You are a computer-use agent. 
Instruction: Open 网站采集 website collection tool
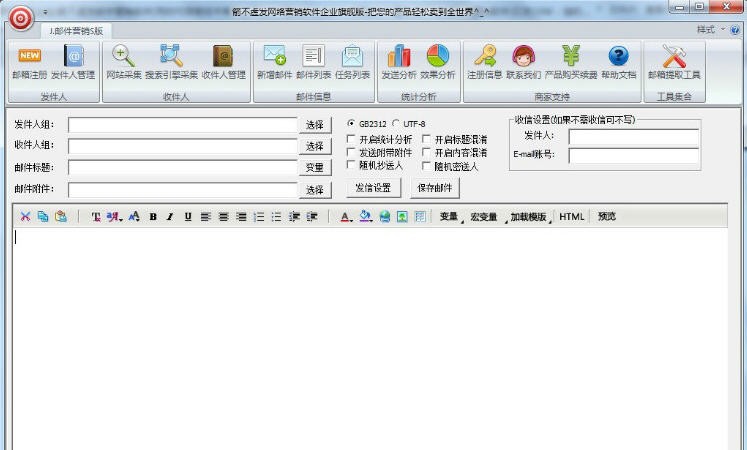124,62
